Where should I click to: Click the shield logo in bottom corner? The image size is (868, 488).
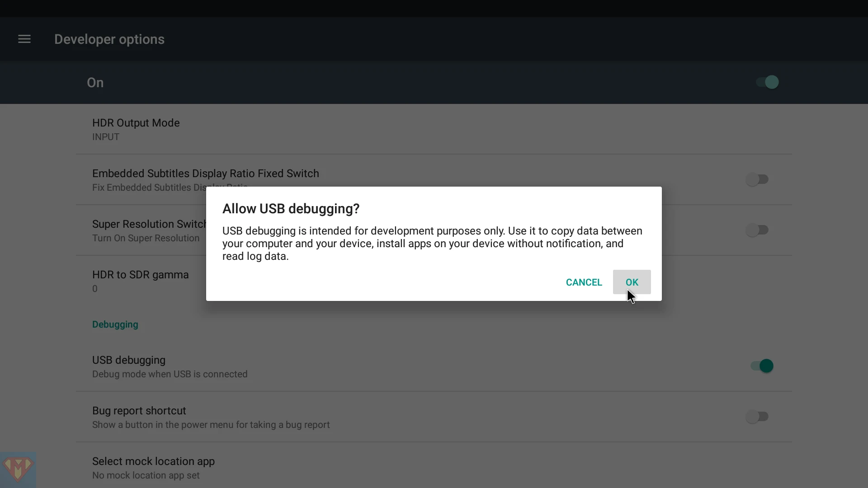pos(18,469)
